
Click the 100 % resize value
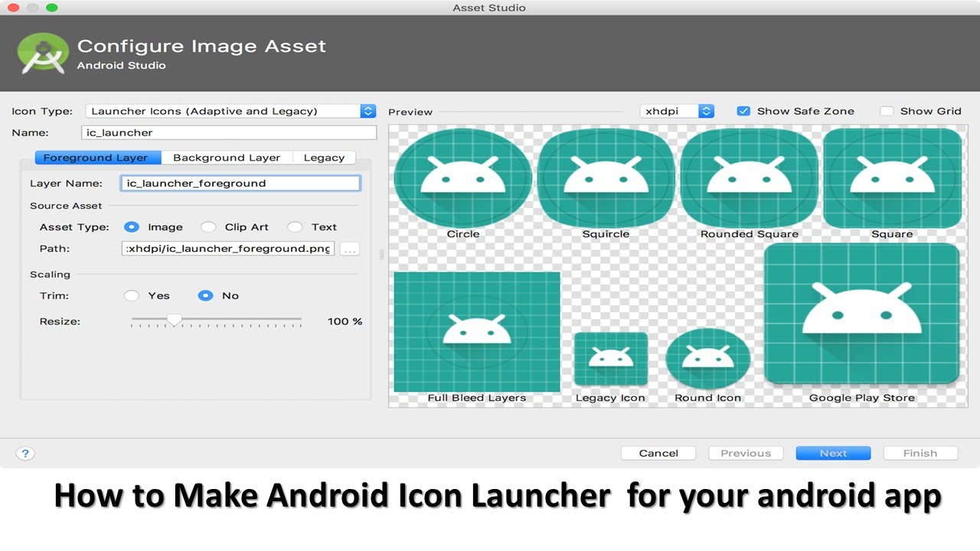tap(345, 321)
